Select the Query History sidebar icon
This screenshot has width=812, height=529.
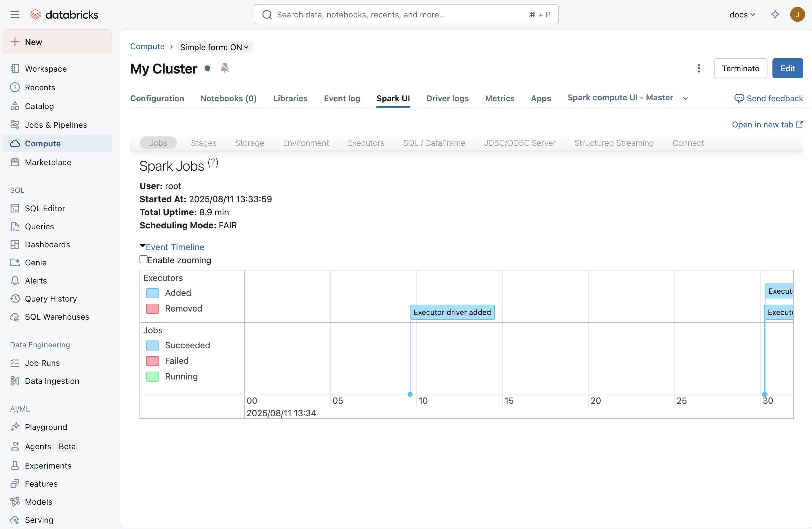[x=15, y=299]
